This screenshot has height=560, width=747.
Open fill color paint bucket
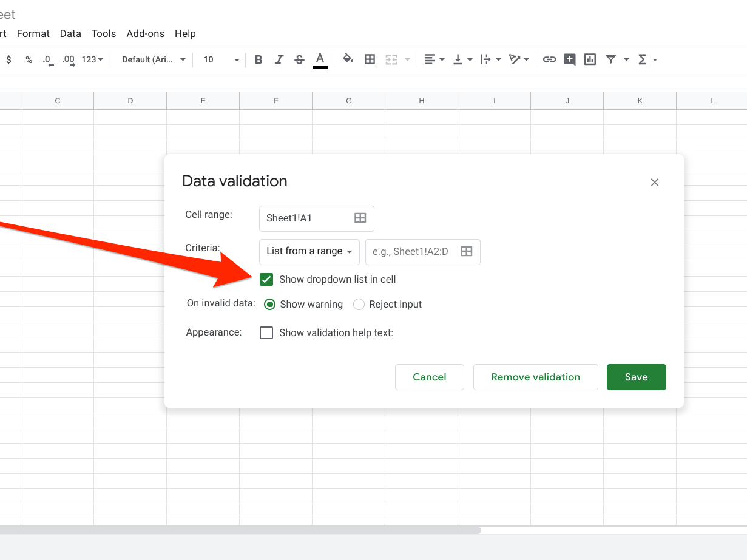(348, 59)
